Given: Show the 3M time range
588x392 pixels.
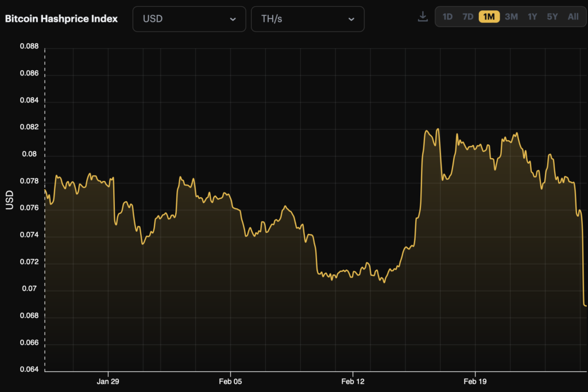Looking at the screenshot, I should pyautogui.click(x=511, y=17).
